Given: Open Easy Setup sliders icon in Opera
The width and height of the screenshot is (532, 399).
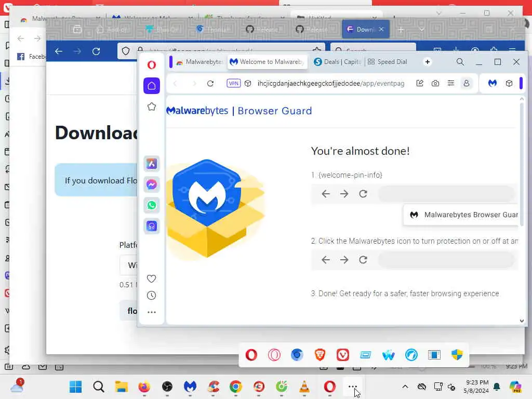Looking at the screenshot, I should (x=451, y=84).
